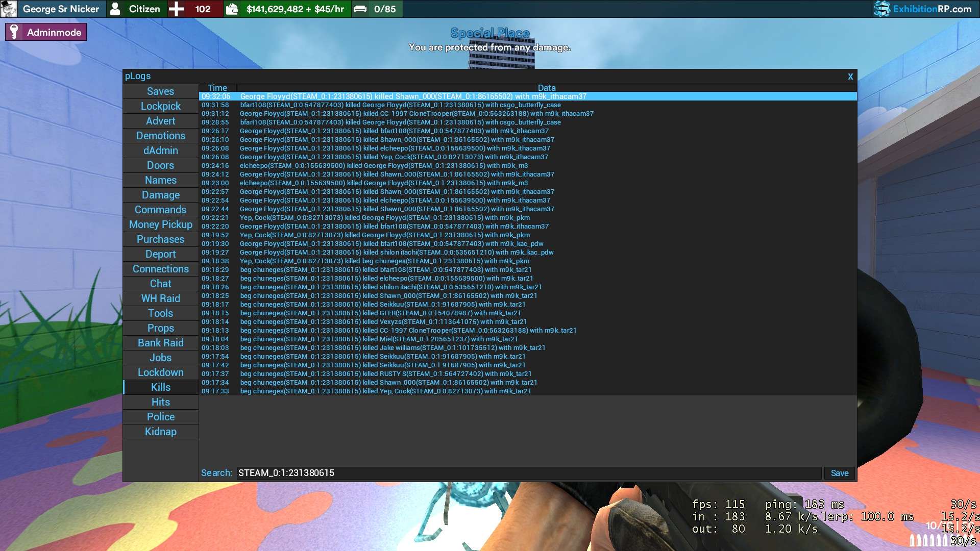Select the 09:18:04 Miel kill entry

point(528,339)
